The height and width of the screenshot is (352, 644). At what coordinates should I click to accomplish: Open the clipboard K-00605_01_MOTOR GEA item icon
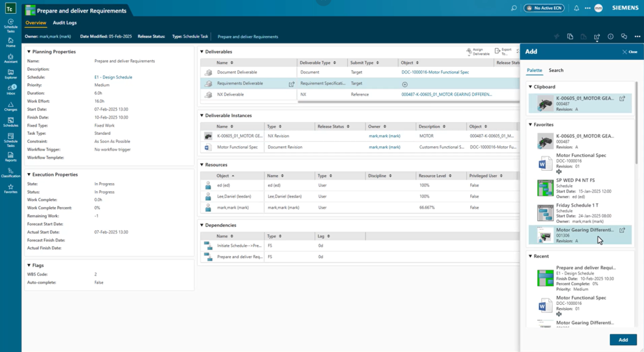(x=622, y=99)
